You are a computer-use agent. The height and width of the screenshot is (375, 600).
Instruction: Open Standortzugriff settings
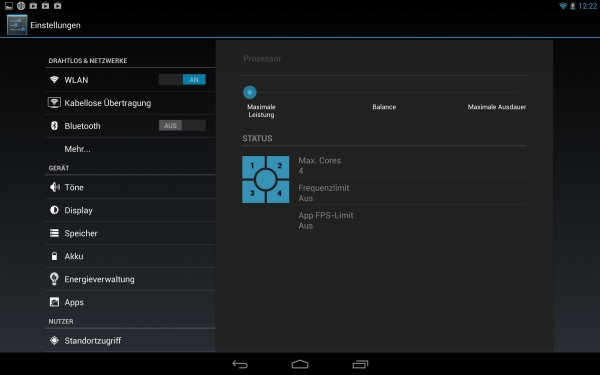[130, 340]
